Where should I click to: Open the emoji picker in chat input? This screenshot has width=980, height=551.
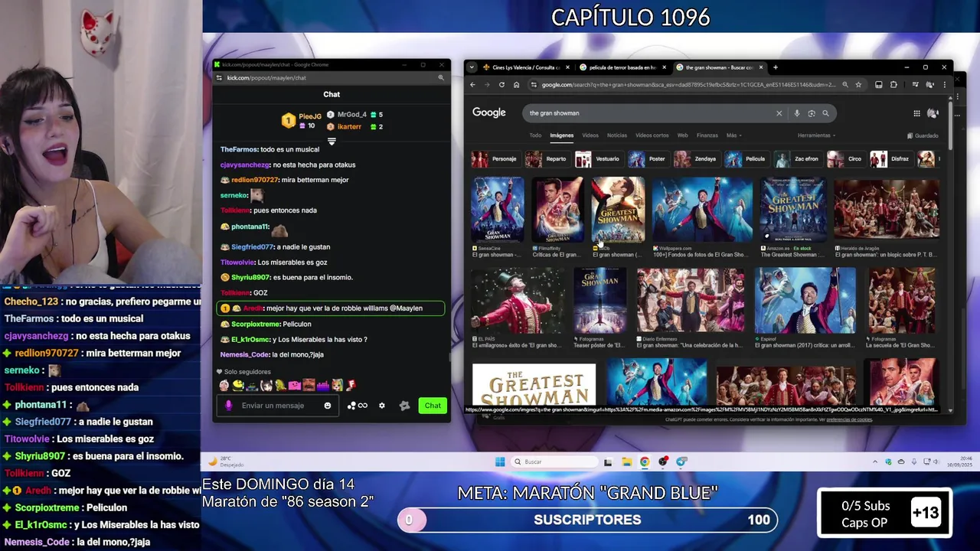coord(328,406)
